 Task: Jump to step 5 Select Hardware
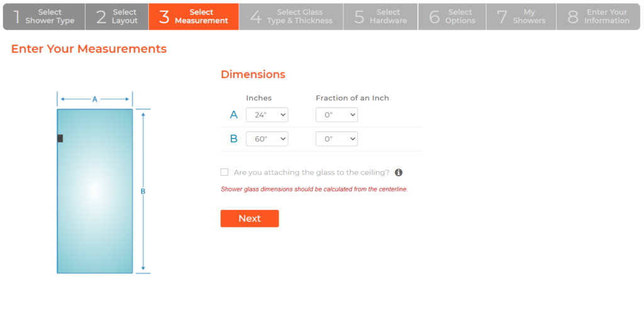(380, 16)
